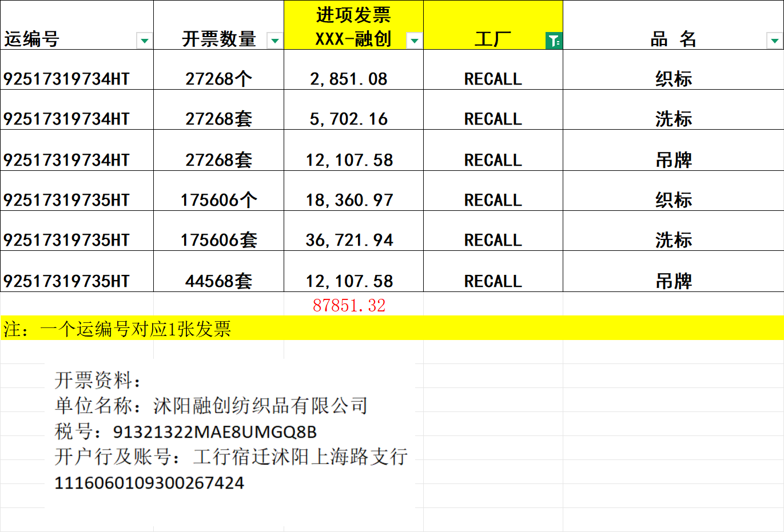This screenshot has width=784, height=532.
Task: Open the active filter on 工厂 column
Action: coord(554,41)
